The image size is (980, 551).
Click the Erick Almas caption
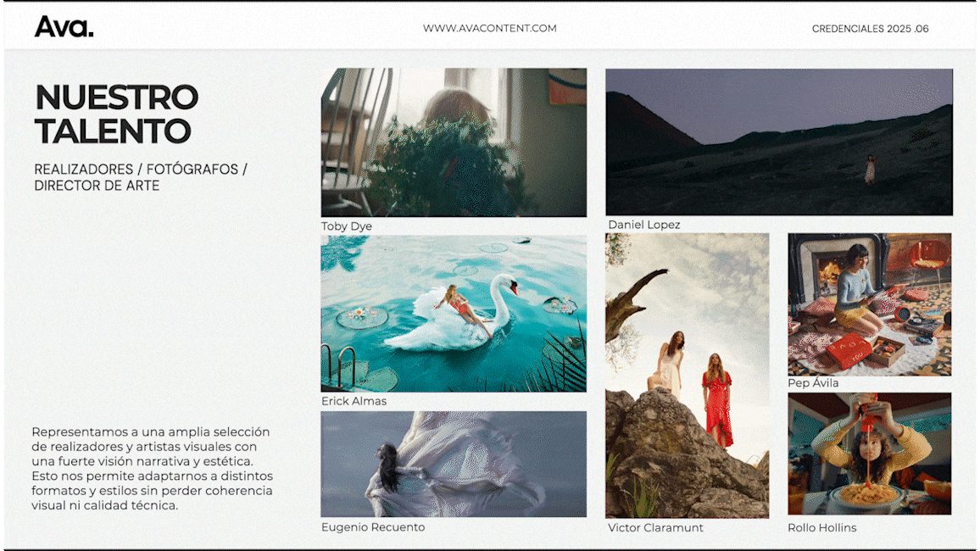pos(354,401)
